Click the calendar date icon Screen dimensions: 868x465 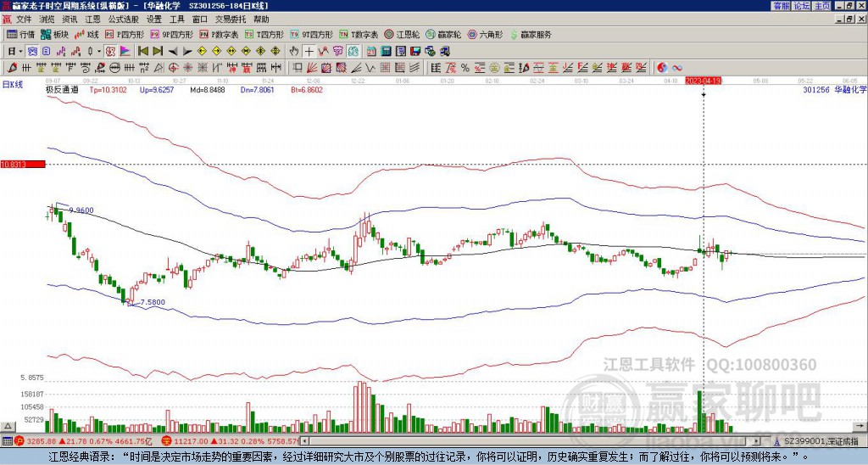[x=371, y=51]
